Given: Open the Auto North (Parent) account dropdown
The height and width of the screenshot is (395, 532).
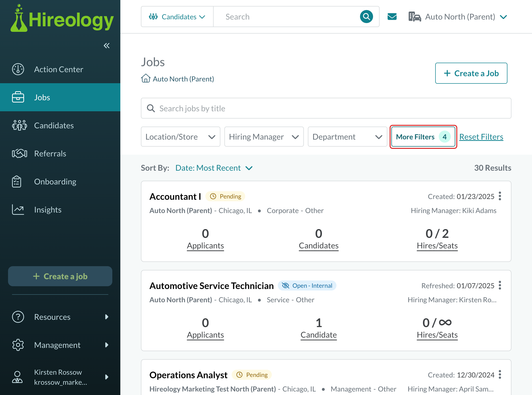Looking at the screenshot, I should [458, 17].
